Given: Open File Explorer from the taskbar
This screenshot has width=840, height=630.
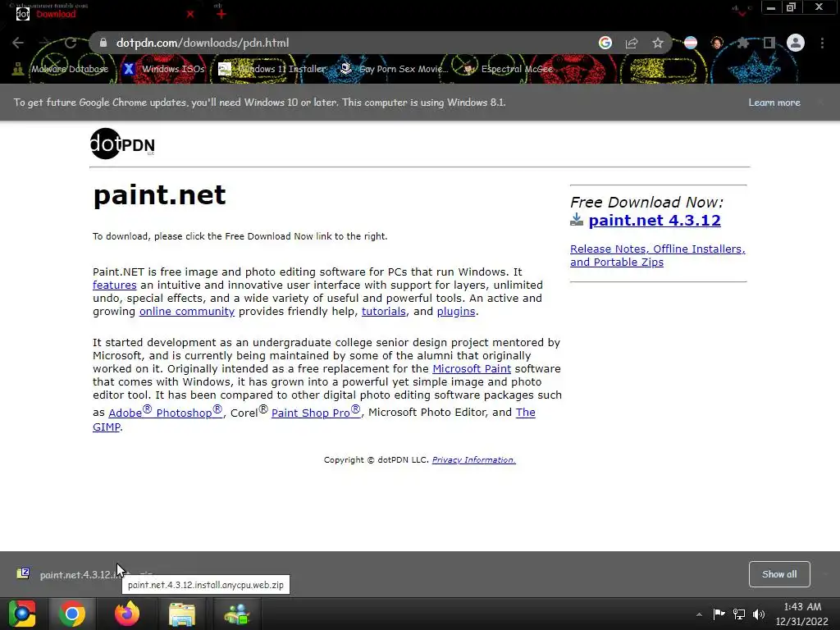Looking at the screenshot, I should point(182,614).
